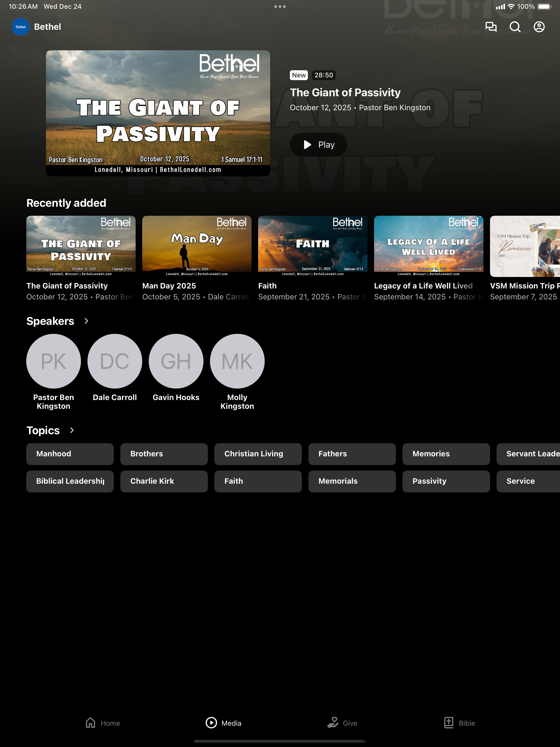This screenshot has width=560, height=747.
Task: Tap the Topics heading
Action: point(43,430)
